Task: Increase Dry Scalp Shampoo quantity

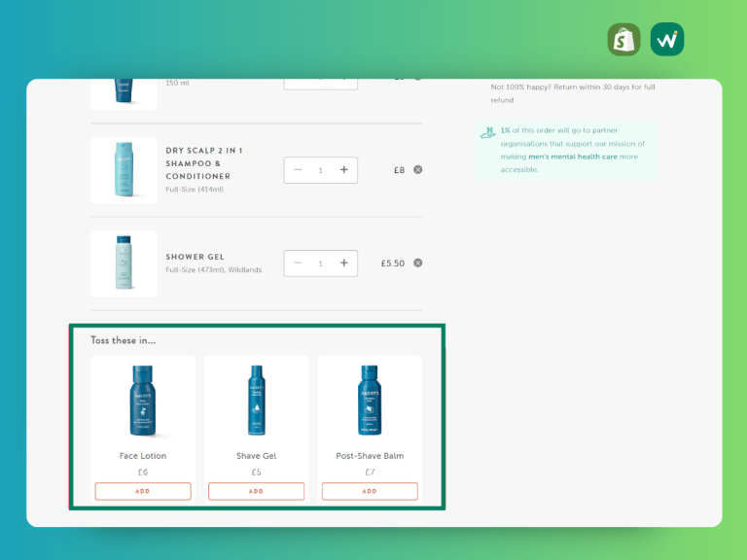Action: coord(344,170)
